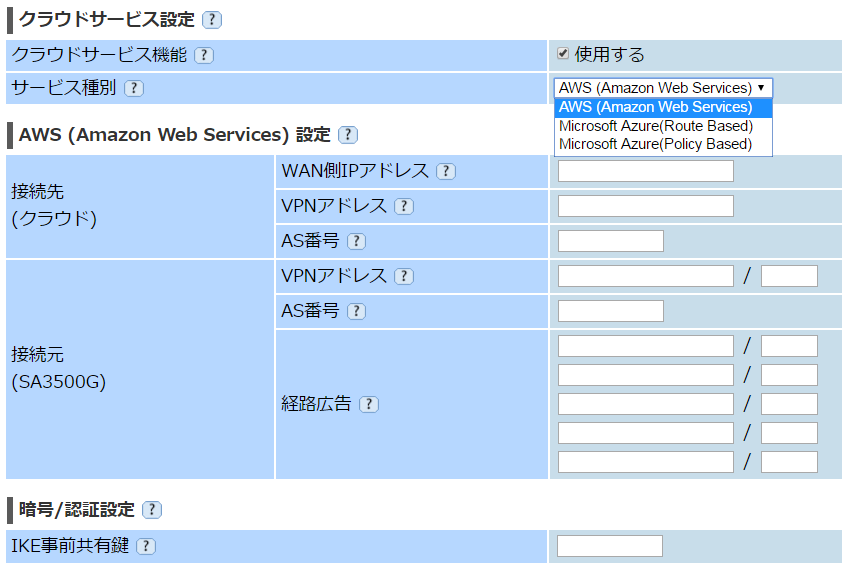Click third 経路広告 prefix length field

tap(789, 404)
